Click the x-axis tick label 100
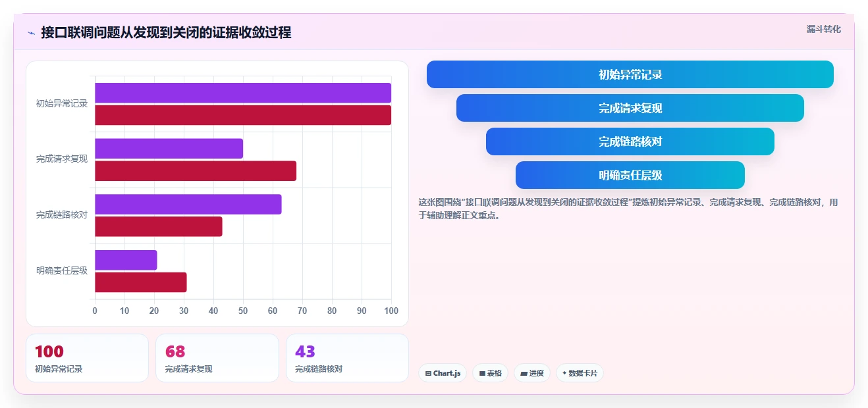Screen dimensions: 868x408 391,311
